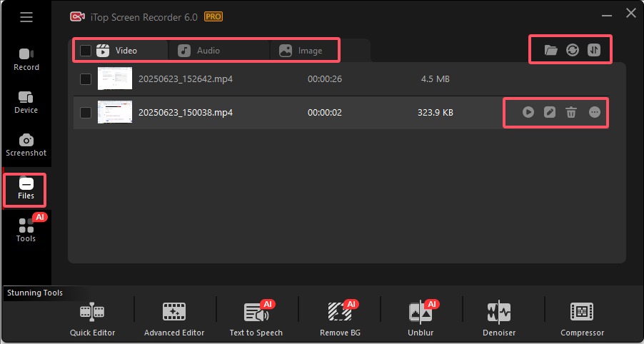
Task: Open the Compressor tool
Action: (x=582, y=318)
